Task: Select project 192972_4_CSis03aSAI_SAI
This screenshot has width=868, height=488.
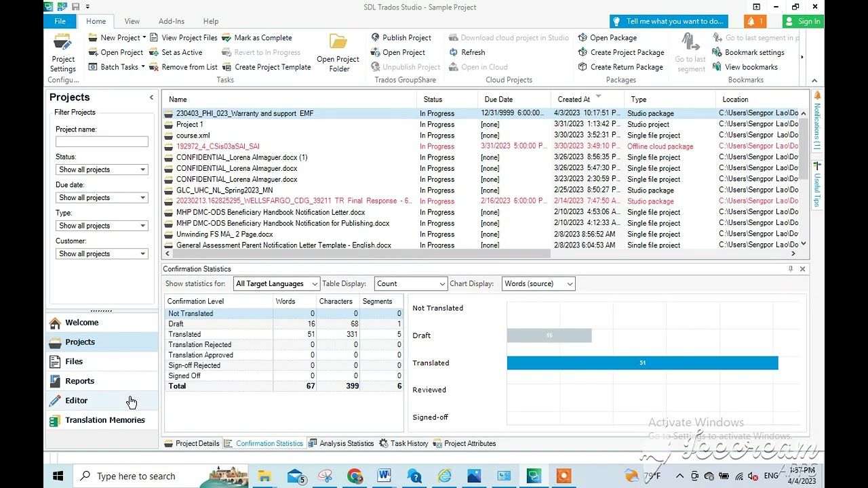Action: (x=218, y=146)
